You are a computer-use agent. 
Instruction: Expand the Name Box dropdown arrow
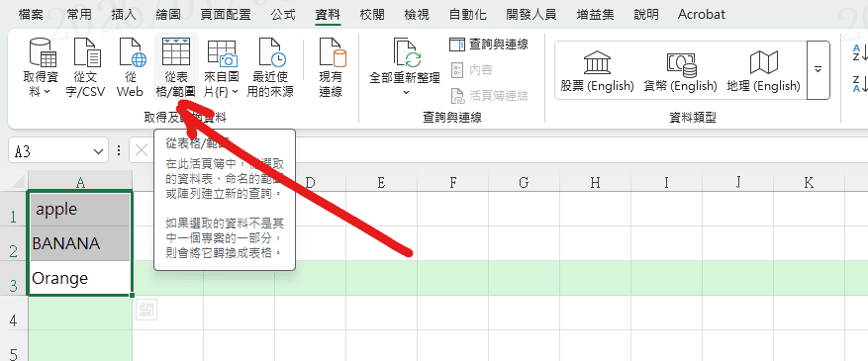[99, 151]
